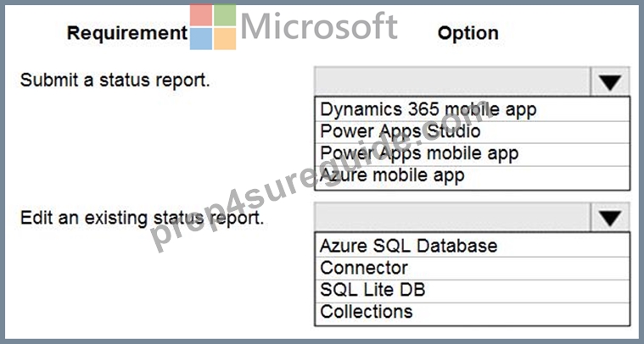Select Connector from the second list

click(472, 268)
